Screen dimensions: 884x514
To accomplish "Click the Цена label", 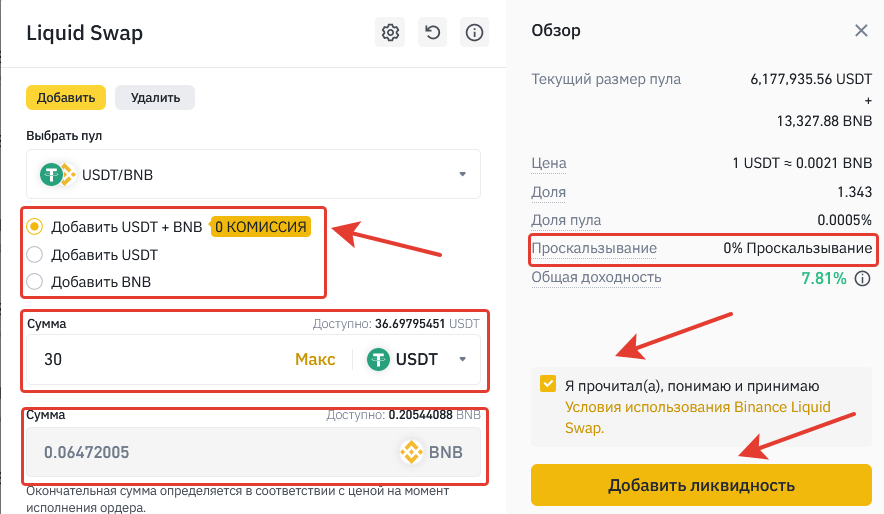I will (549, 163).
